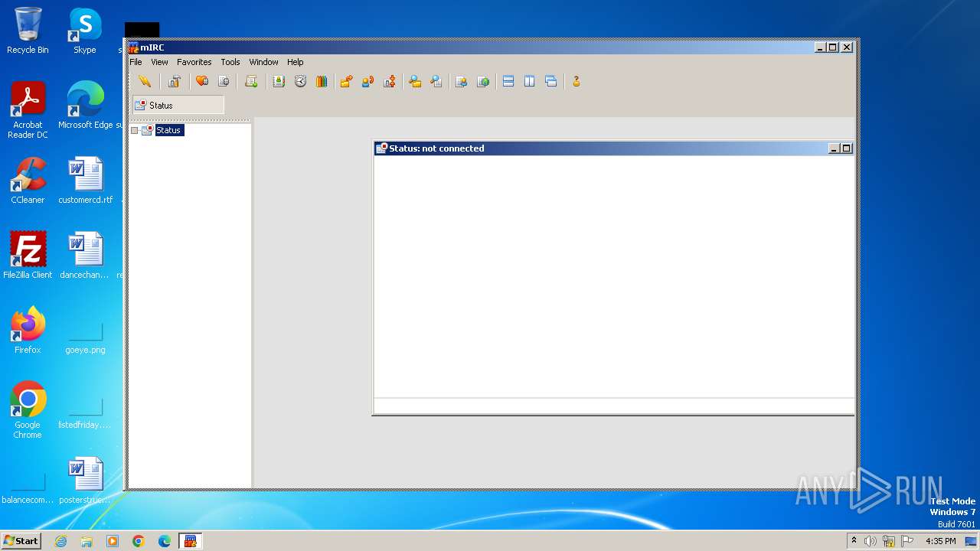Open the Favorites menu
This screenshot has width=980, height=551.
194,62
